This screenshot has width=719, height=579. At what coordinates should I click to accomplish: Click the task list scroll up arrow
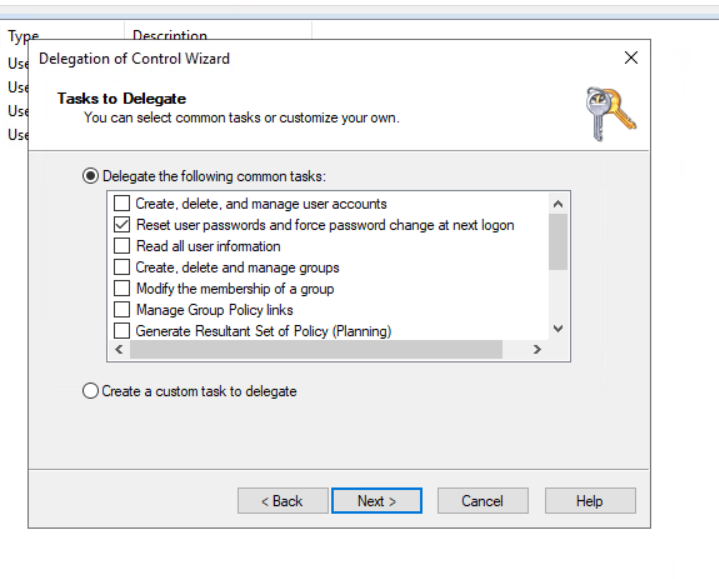tap(558, 204)
